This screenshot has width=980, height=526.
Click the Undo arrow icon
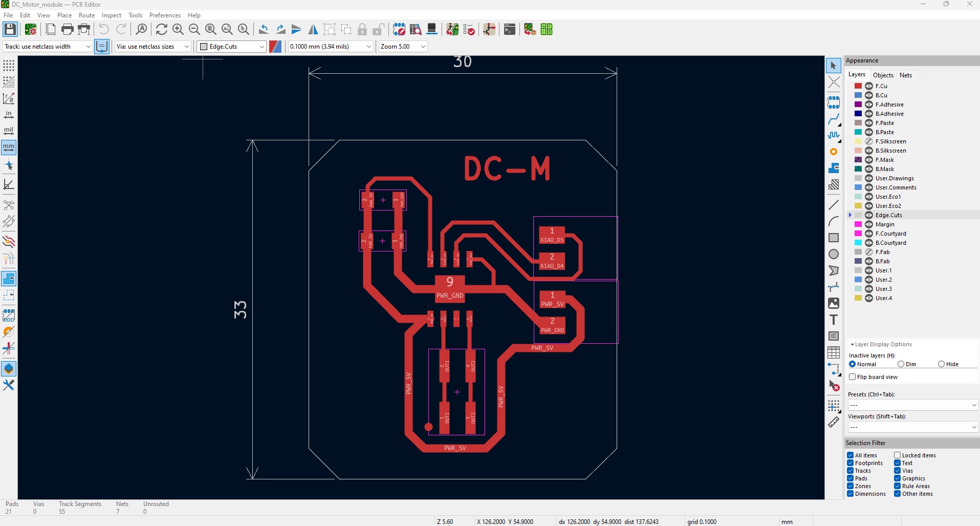coord(104,29)
